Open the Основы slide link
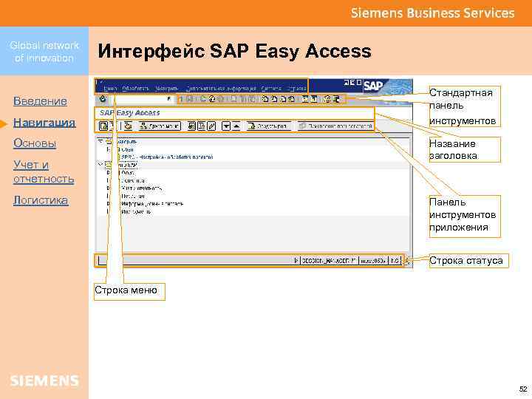Viewport: 532px width, 399px height. click(35, 143)
